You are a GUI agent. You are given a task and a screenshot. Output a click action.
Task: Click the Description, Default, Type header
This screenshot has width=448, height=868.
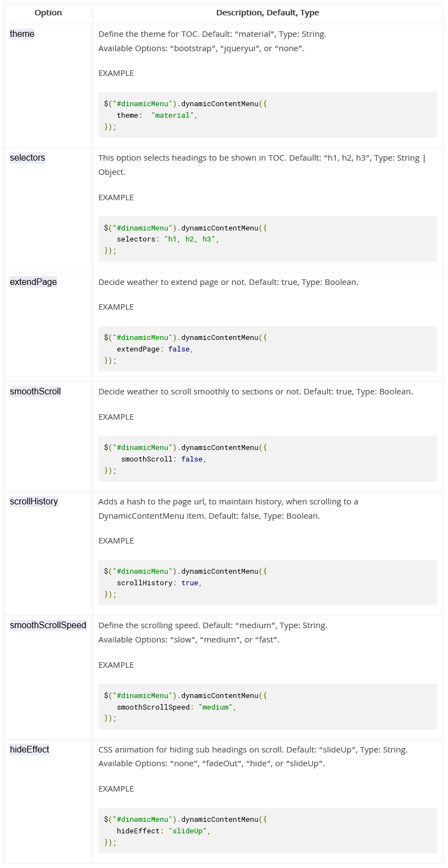click(x=267, y=13)
